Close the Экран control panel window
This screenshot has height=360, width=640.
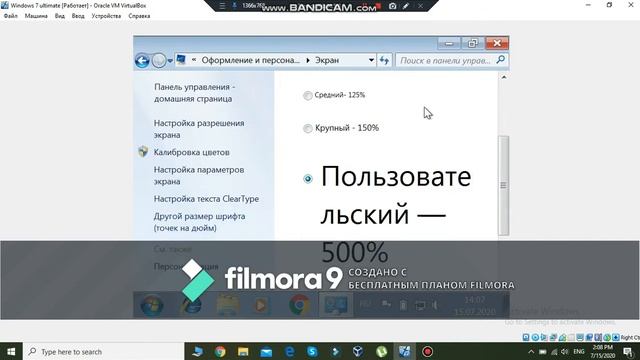pyautogui.click(x=497, y=43)
